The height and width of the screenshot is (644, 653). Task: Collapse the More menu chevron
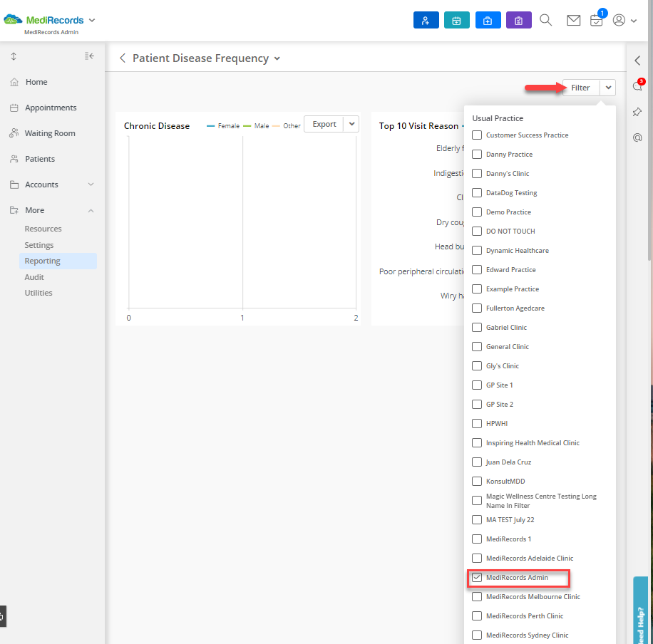pos(91,211)
